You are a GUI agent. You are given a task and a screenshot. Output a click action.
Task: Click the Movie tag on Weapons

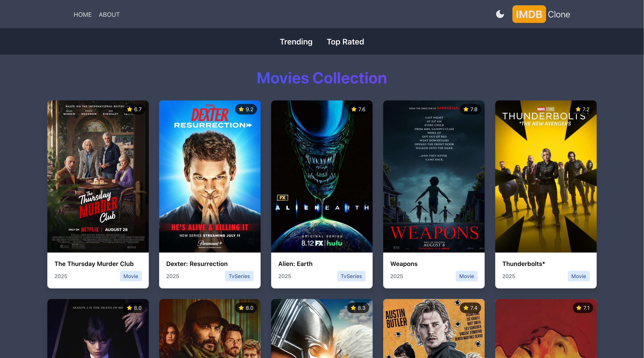click(467, 276)
